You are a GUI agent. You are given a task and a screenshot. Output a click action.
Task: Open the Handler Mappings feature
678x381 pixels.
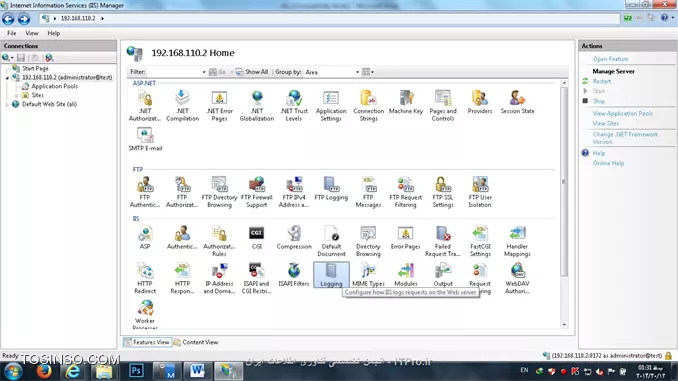(x=517, y=241)
